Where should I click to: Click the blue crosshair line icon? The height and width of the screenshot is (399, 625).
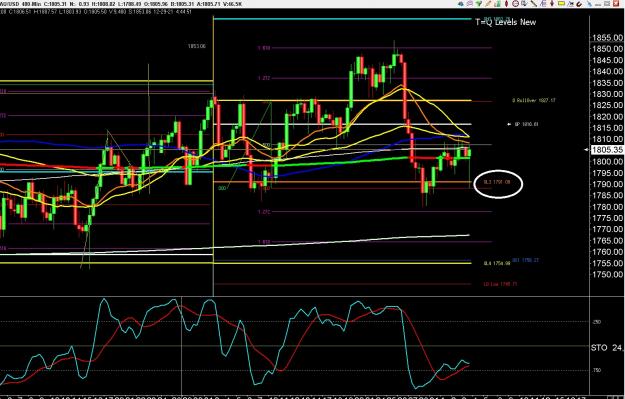point(570,4)
